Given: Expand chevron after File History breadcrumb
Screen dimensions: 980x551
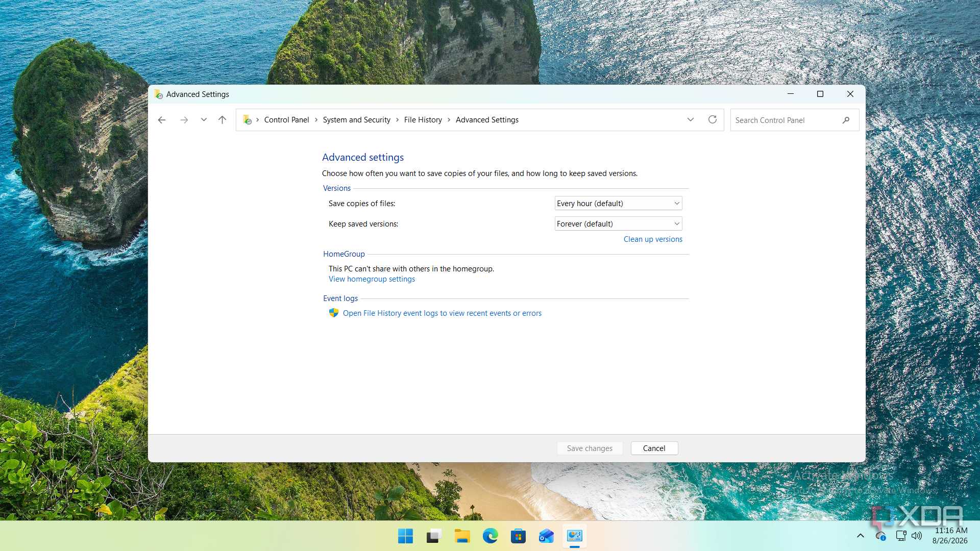Looking at the screenshot, I should [x=449, y=120].
